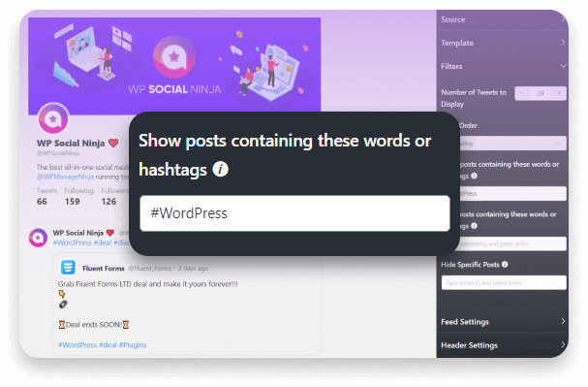588x387 pixels.
Task: Click info icon next to Hide Specific Posts
Action: pos(505,264)
